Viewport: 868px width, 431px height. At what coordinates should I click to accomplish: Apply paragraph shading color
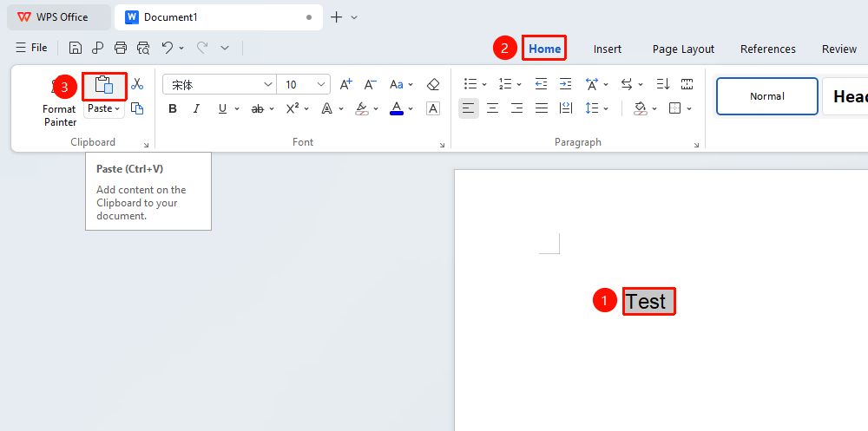[641, 108]
